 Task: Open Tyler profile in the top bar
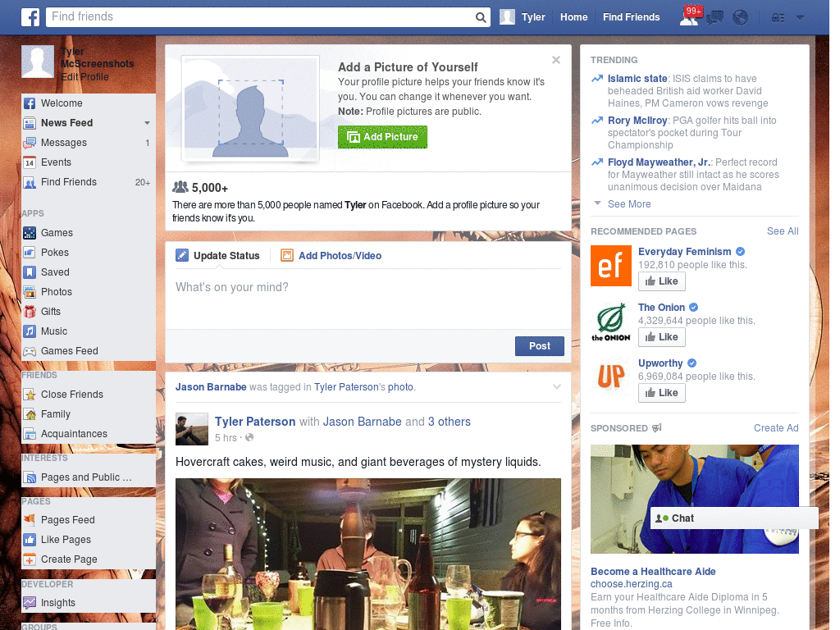point(523,17)
